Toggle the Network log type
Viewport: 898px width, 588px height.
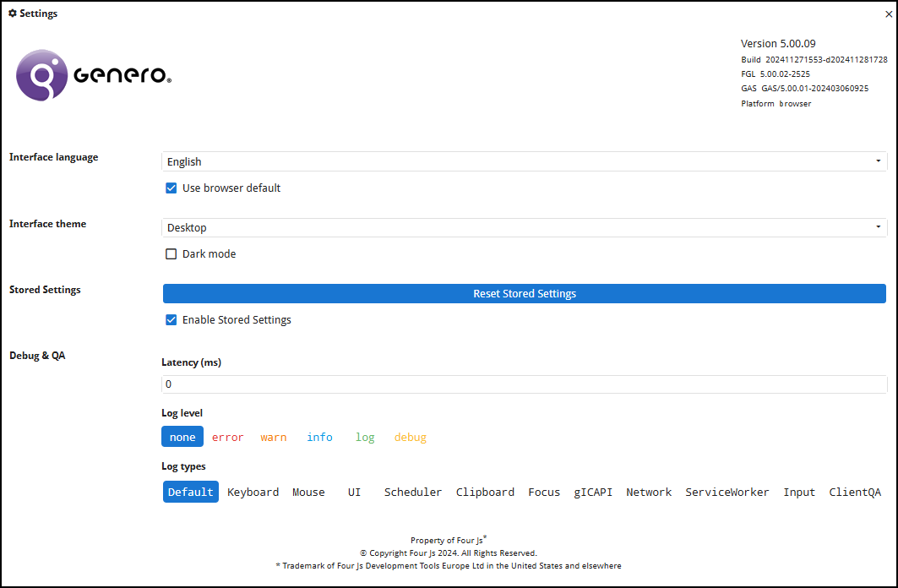tap(649, 493)
